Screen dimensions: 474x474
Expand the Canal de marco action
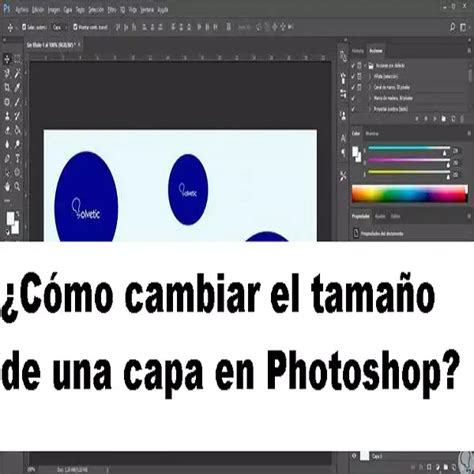[370, 87]
